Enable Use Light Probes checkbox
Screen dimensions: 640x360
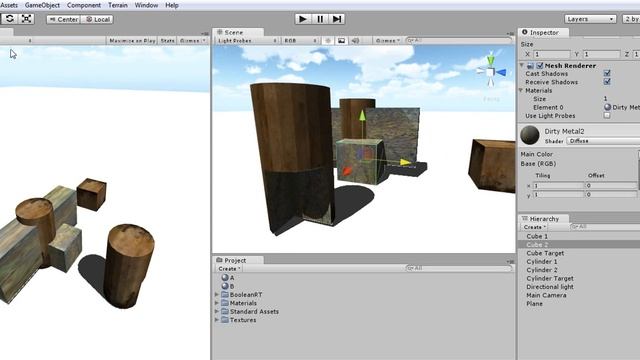pyautogui.click(x=607, y=116)
